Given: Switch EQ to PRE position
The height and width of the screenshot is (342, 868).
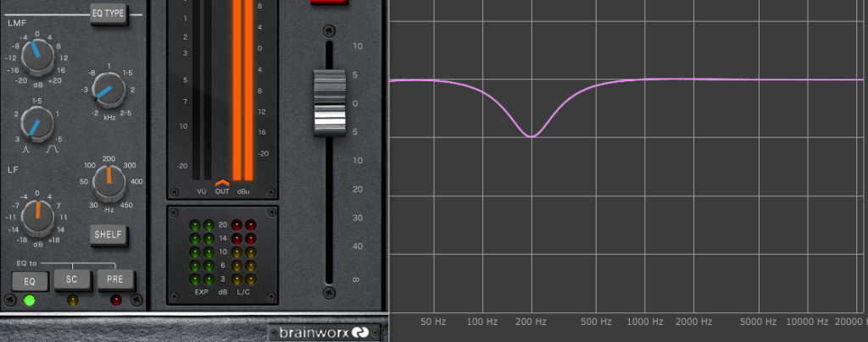Looking at the screenshot, I should coord(115,279).
